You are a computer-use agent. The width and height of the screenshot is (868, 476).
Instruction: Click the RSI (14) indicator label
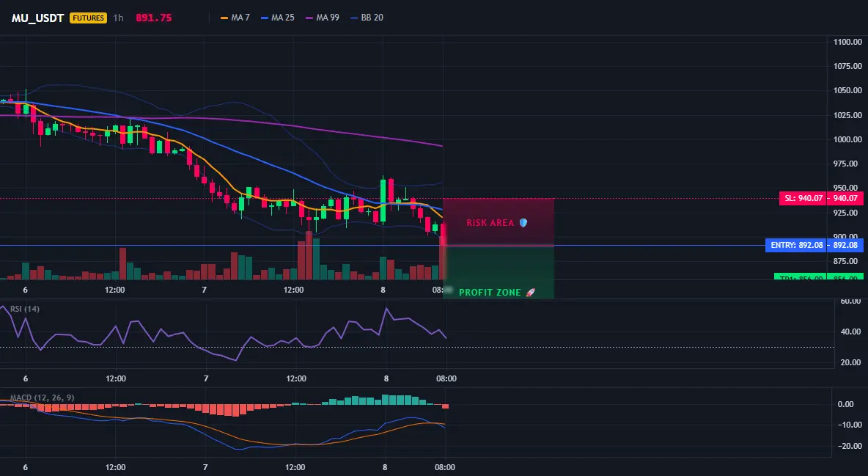[x=25, y=309]
